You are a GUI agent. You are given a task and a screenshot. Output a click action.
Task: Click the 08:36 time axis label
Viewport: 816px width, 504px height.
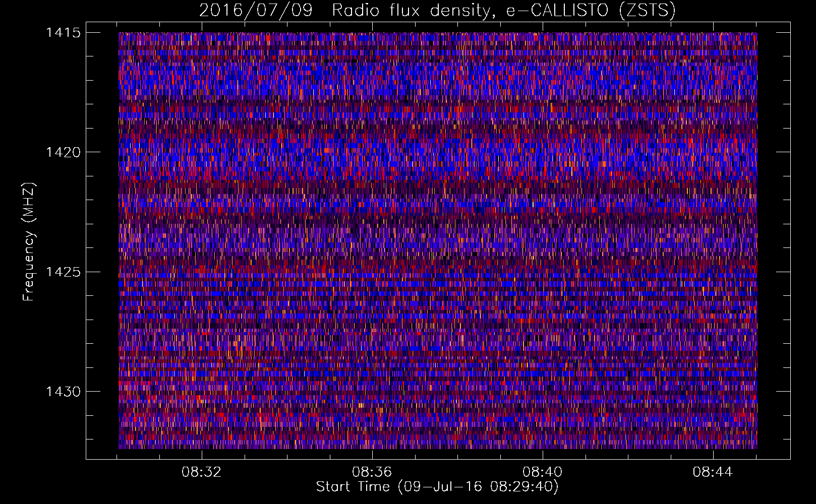pos(372,472)
